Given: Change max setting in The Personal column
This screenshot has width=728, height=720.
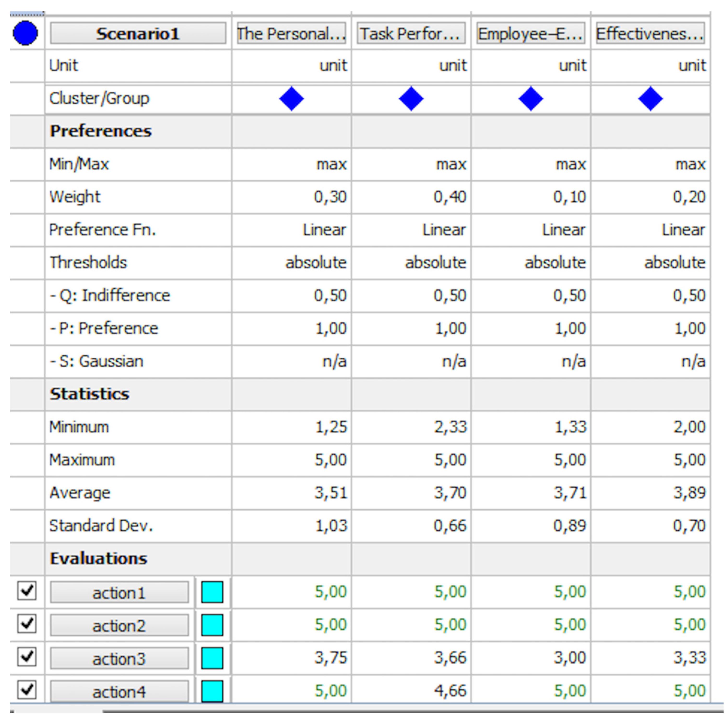Looking at the screenshot, I should point(331,164).
